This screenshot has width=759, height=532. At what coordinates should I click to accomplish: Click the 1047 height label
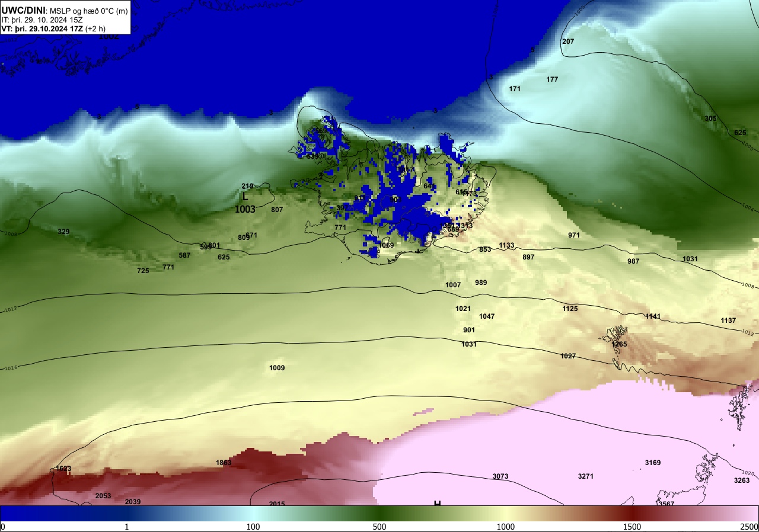point(487,316)
